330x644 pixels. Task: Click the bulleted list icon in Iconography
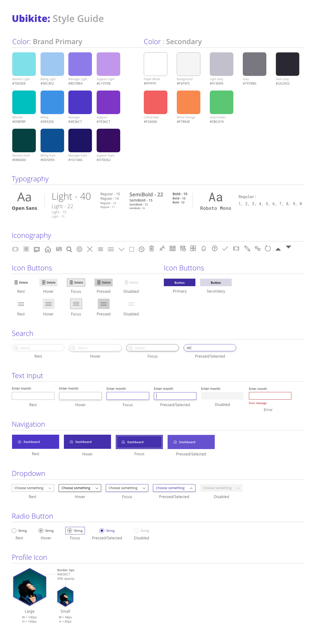[100, 249]
